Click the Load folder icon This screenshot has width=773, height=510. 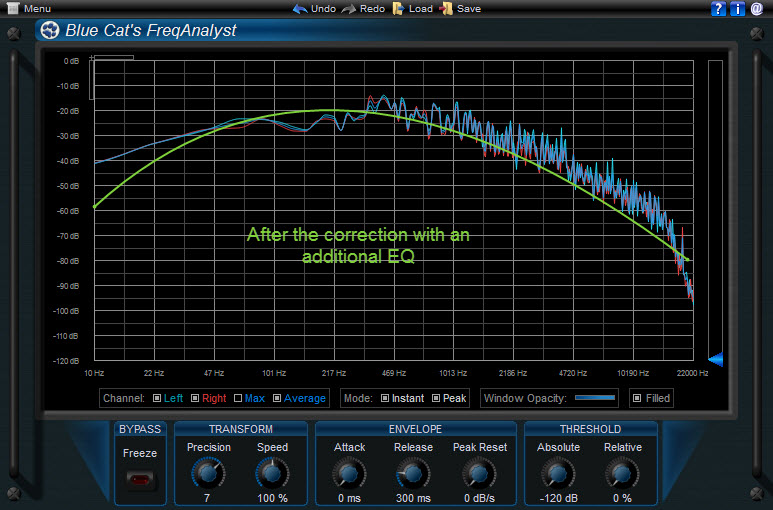[398, 8]
